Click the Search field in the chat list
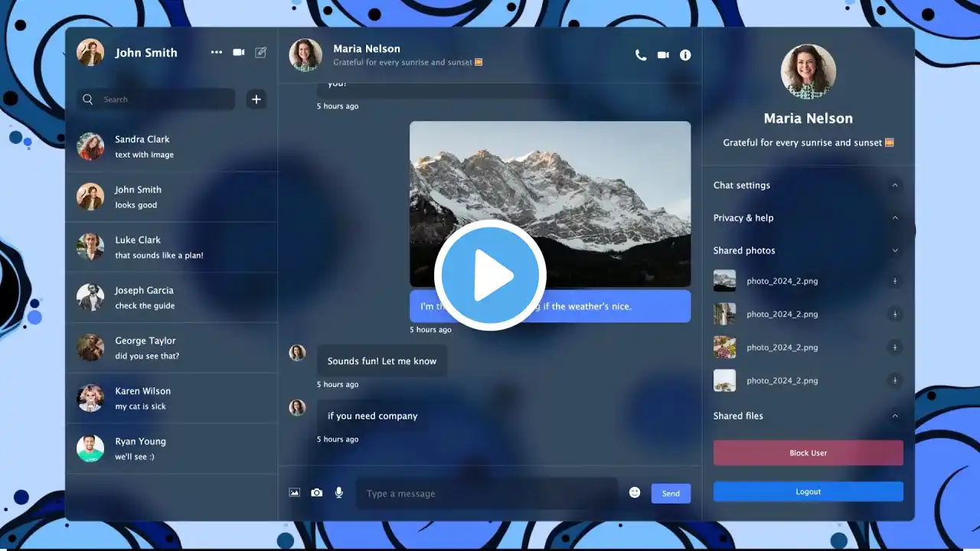980x551 pixels. click(156, 99)
